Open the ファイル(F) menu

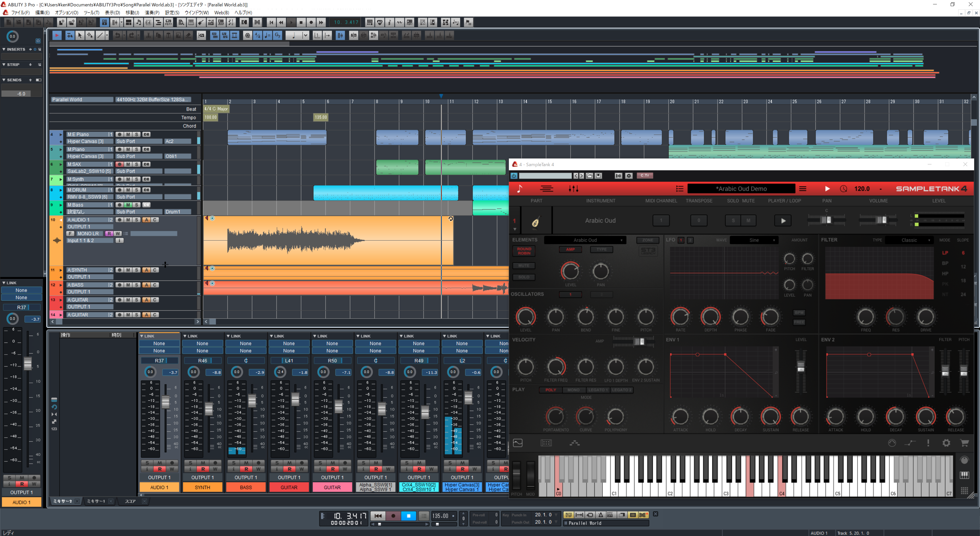pos(20,13)
